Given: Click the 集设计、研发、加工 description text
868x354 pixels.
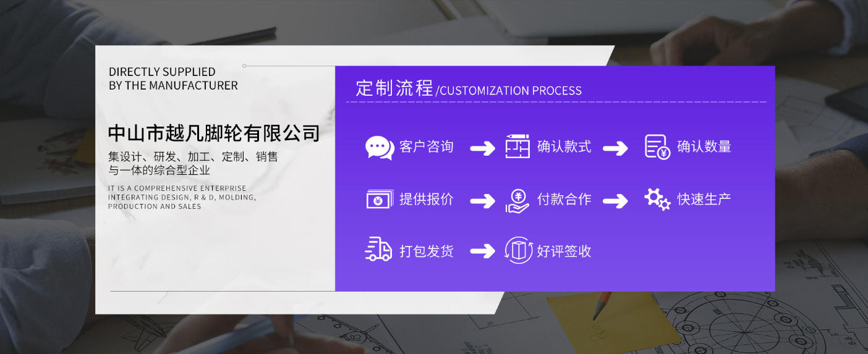Looking at the screenshot, I should click(193, 163).
